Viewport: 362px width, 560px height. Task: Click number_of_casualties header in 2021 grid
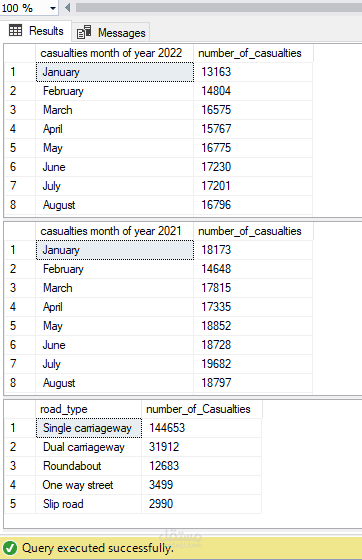tap(253, 231)
